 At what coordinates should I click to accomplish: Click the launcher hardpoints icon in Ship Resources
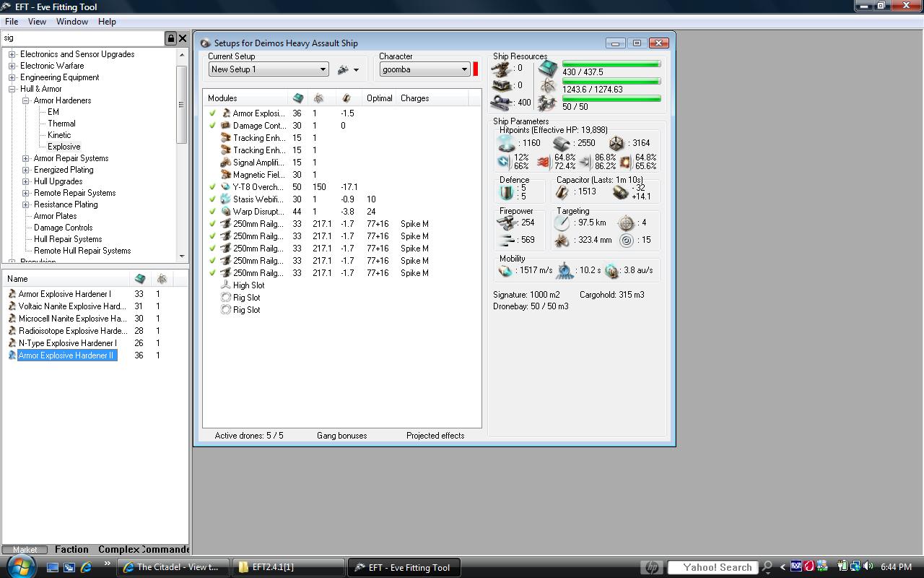pos(501,85)
